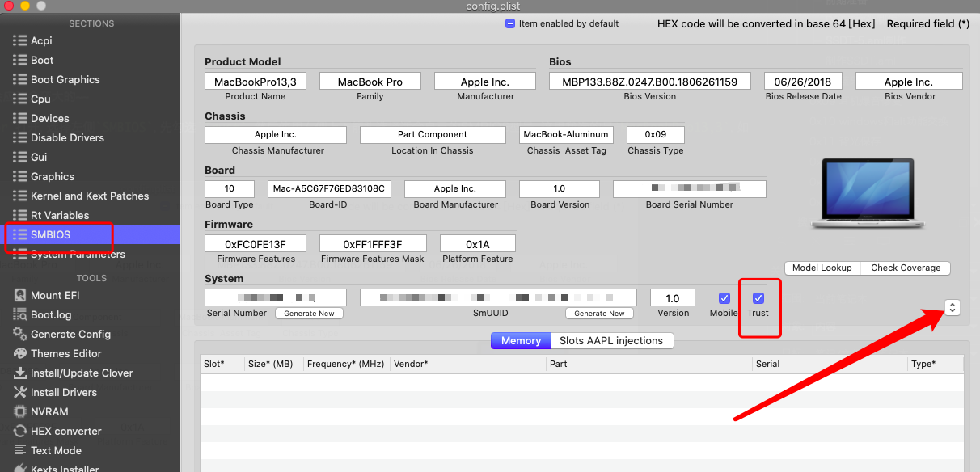
Task: Click the Board Type field
Action: click(x=230, y=189)
